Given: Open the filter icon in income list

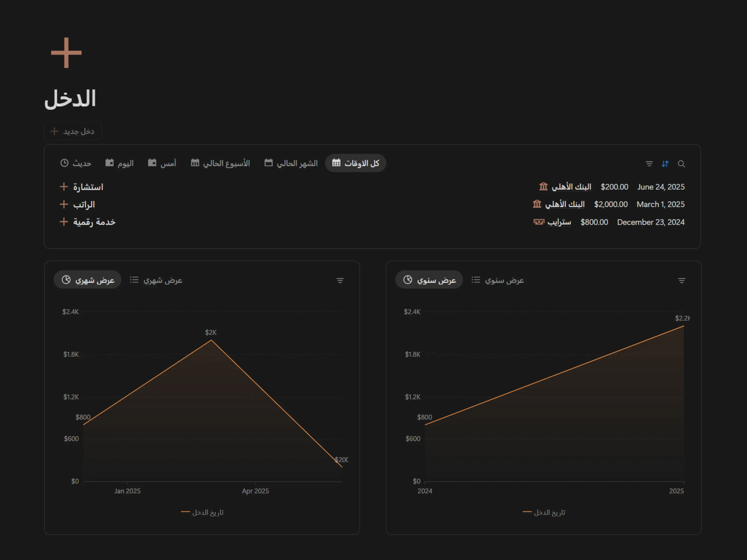Looking at the screenshot, I should (649, 164).
